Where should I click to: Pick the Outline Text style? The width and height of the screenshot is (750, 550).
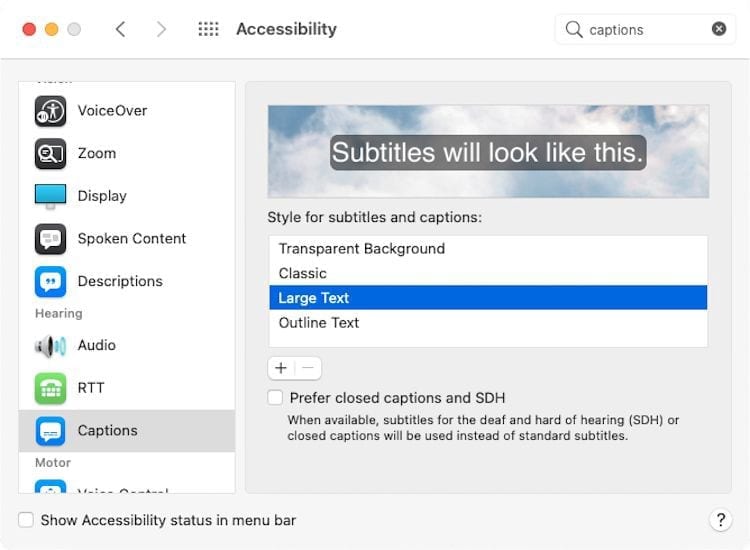coord(319,323)
